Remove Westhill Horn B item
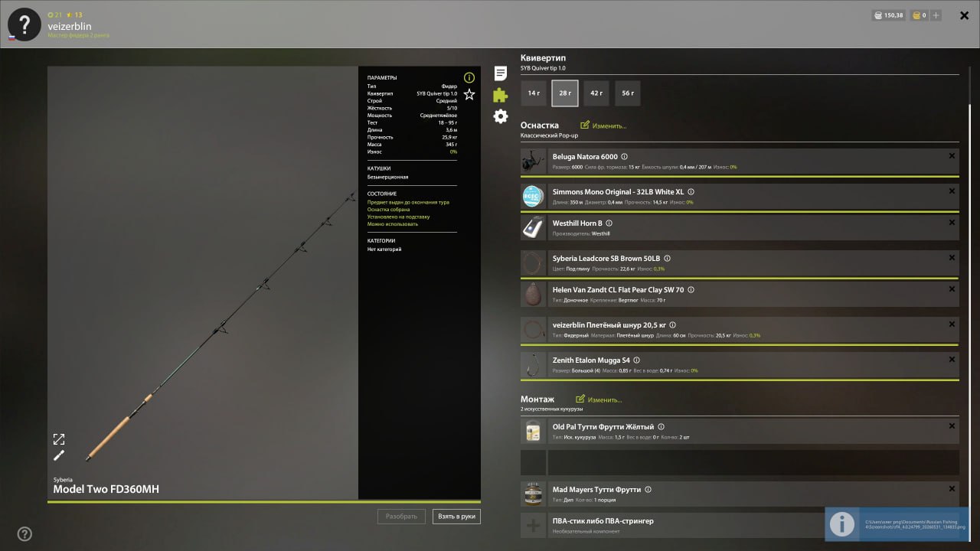Screen dimensions: 980x551 tap(952, 223)
